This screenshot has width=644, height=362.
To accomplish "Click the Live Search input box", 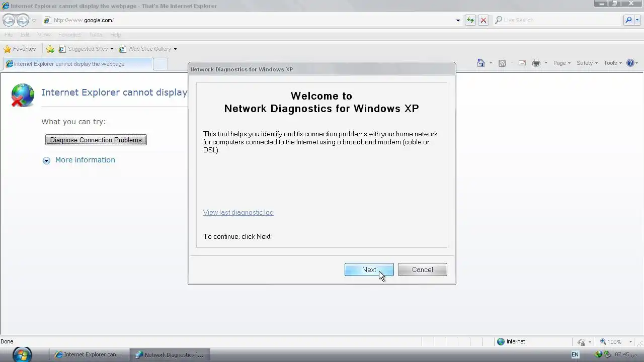I will coord(557,20).
